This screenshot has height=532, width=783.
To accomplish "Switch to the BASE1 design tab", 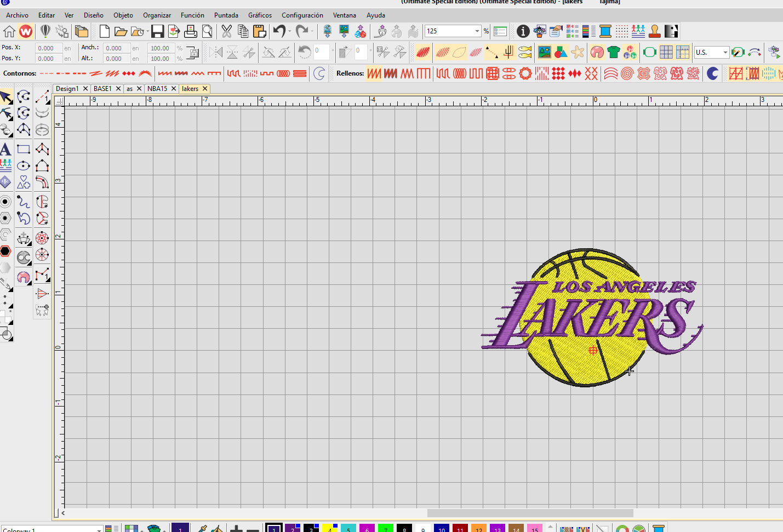I will tap(102, 88).
